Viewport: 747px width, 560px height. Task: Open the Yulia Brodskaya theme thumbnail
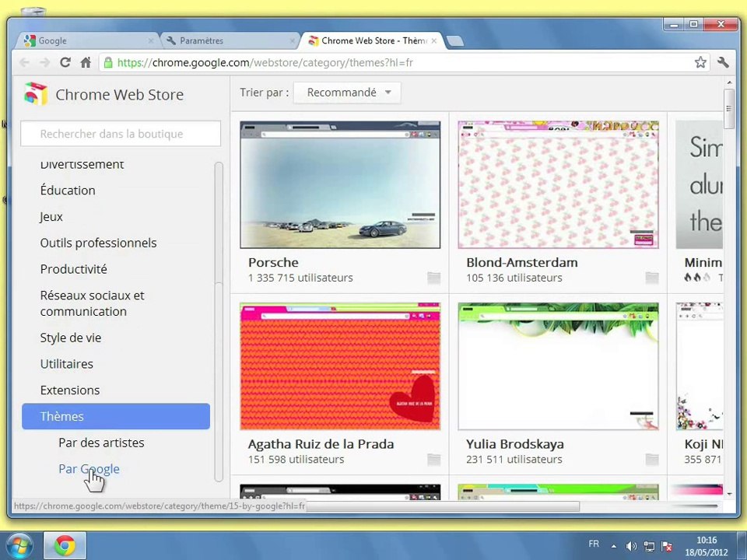point(558,366)
